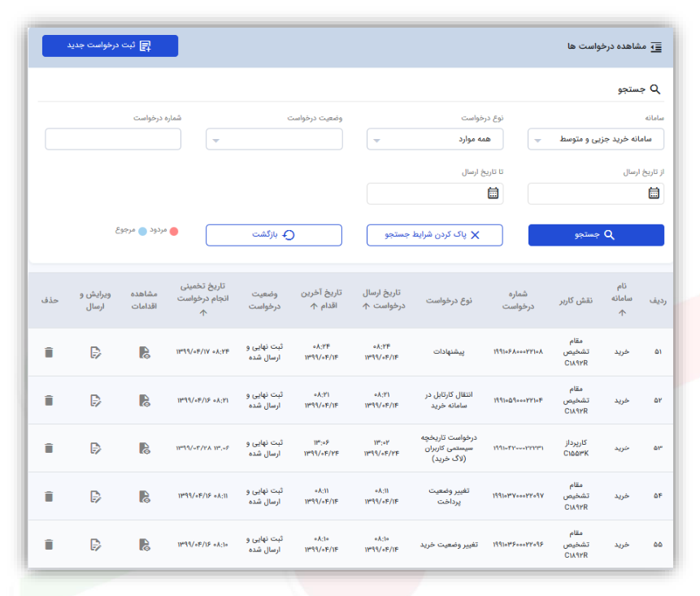
Task: Click the delete icon in row ۵۳
Action: [x=49, y=448]
